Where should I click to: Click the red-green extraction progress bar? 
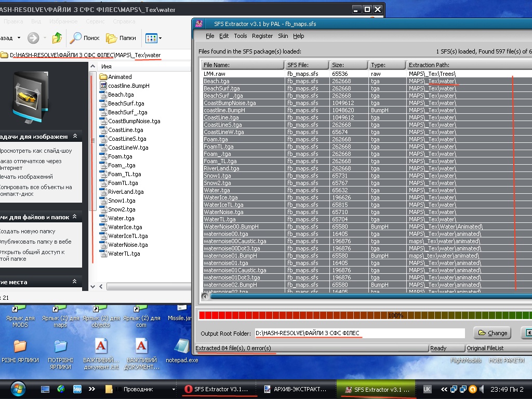(x=364, y=315)
